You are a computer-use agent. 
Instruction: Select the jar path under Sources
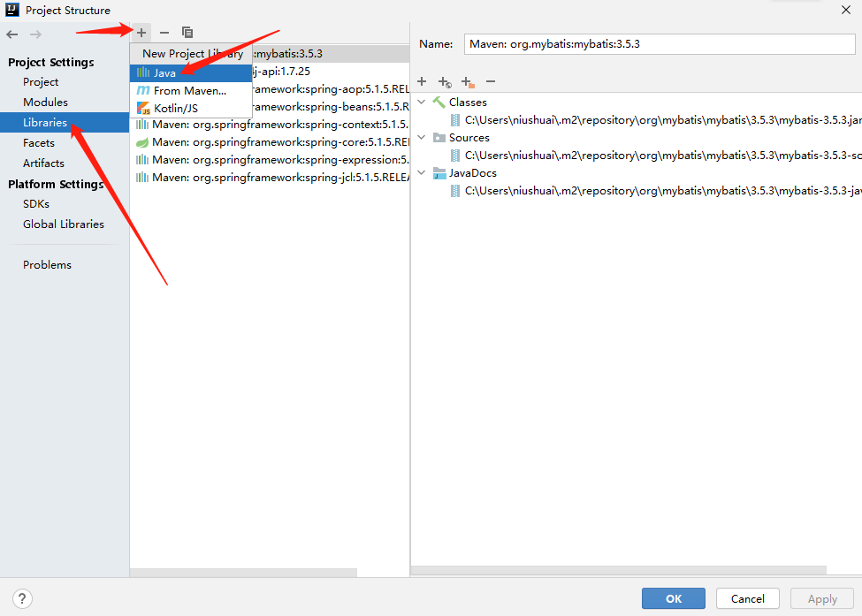663,156
